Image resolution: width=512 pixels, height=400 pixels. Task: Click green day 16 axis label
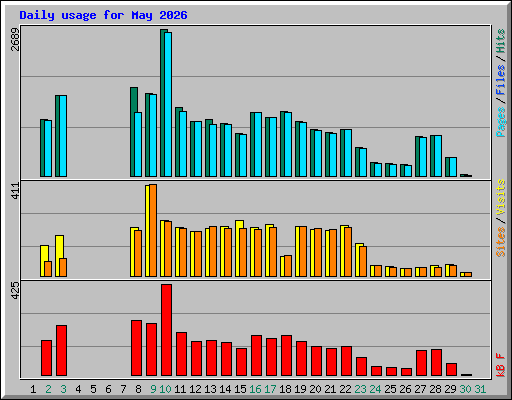point(255,389)
